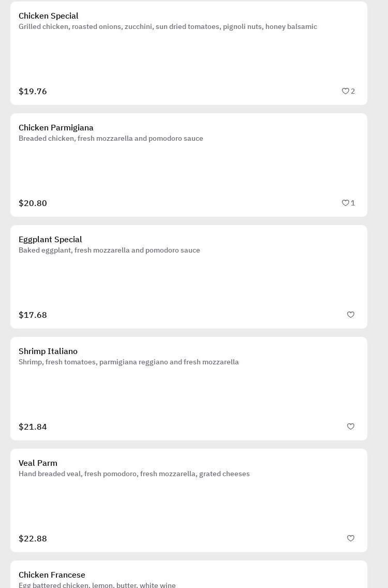Click the egg battered chicken description
The width and height of the screenshot is (388, 588).
97,585
